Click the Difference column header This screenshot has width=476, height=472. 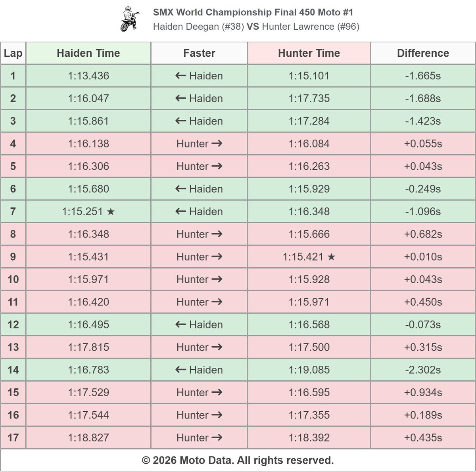423,53
